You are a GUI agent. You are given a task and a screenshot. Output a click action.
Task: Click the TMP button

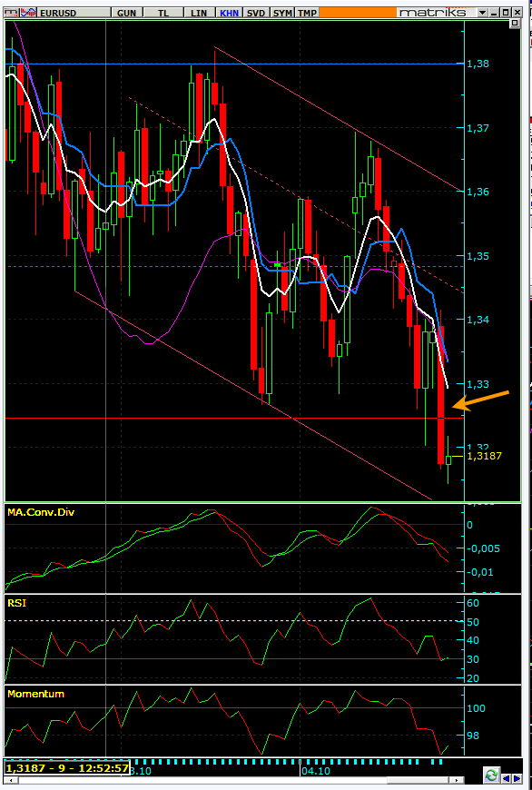(x=307, y=13)
